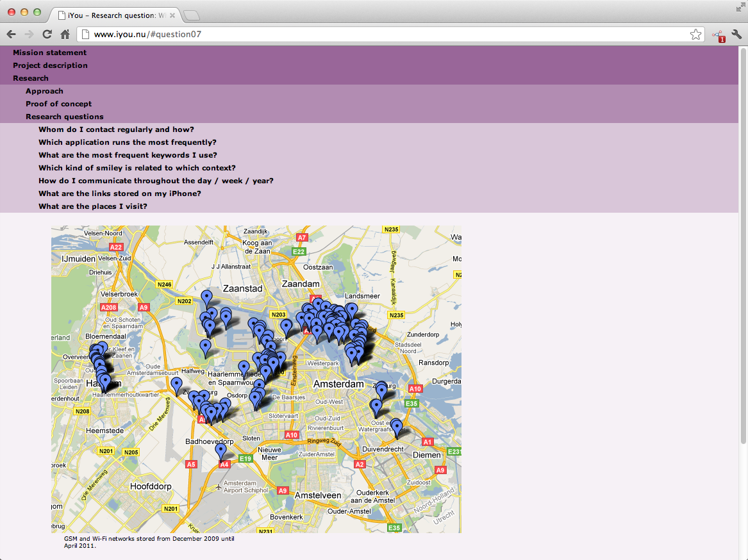Open 'Whom do I contact regularly and how?'
This screenshot has height=560, width=748.
[116, 129]
